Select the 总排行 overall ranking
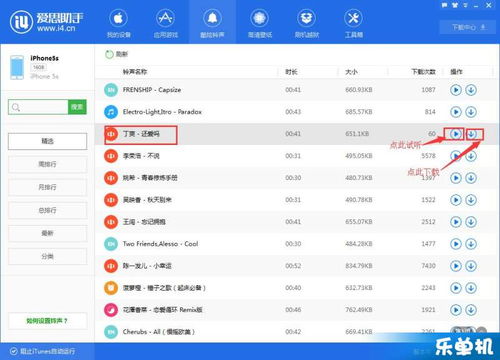 (x=47, y=210)
